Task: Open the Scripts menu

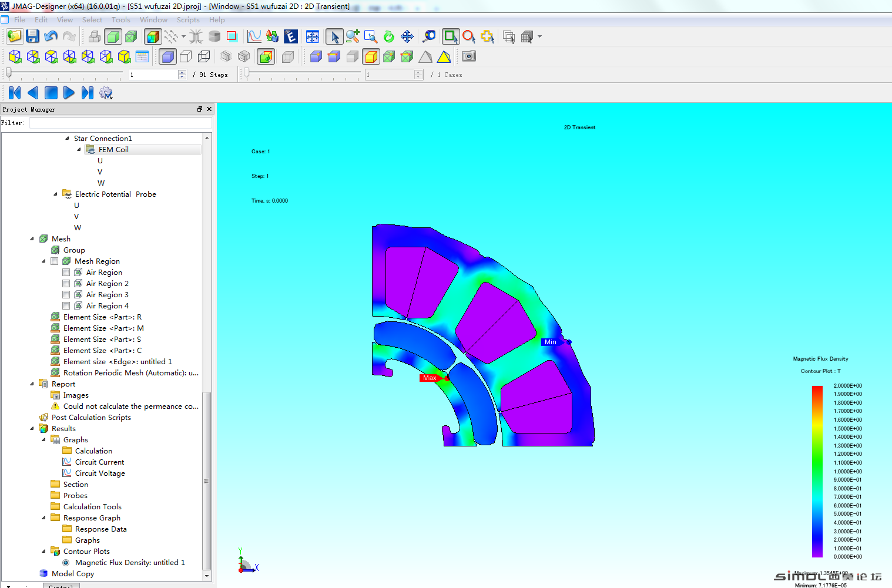Action: tap(188, 19)
